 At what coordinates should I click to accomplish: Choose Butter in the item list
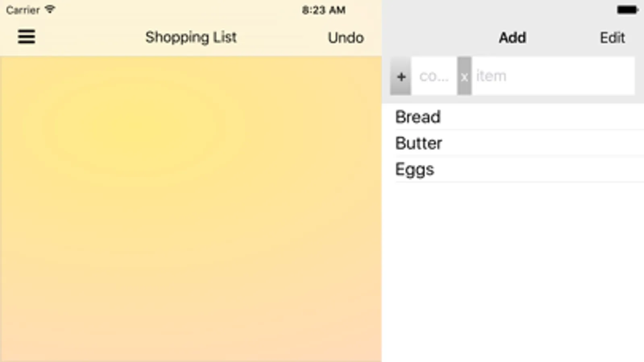pyautogui.click(x=419, y=143)
